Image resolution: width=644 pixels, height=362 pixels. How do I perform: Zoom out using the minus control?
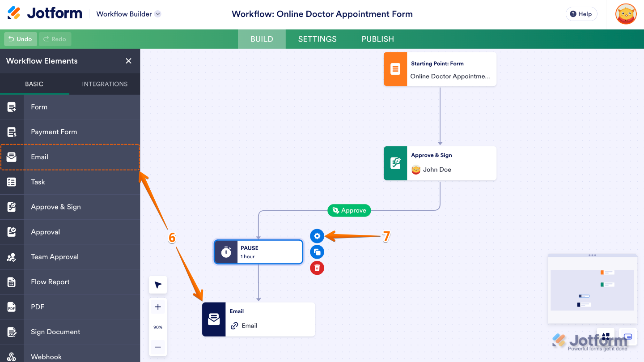[x=157, y=347]
